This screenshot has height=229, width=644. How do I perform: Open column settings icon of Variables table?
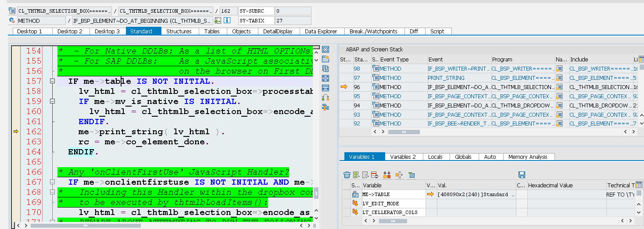click(x=639, y=185)
